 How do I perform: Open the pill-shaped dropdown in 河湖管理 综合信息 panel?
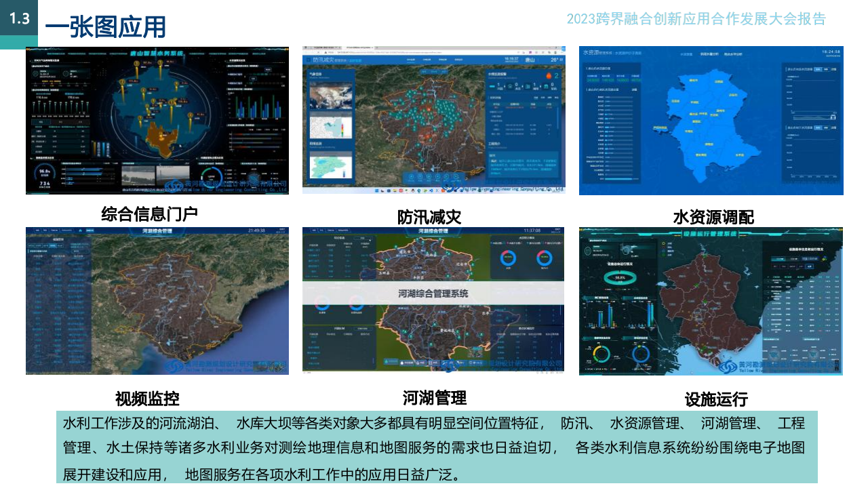[362, 239]
